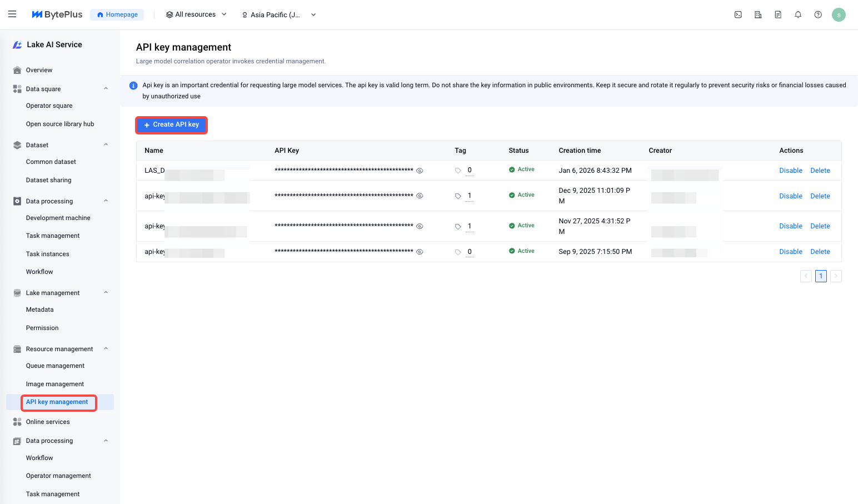The width and height of the screenshot is (858, 504).
Task: Show the API key created Dec 9, 2025
Action: 420,196
